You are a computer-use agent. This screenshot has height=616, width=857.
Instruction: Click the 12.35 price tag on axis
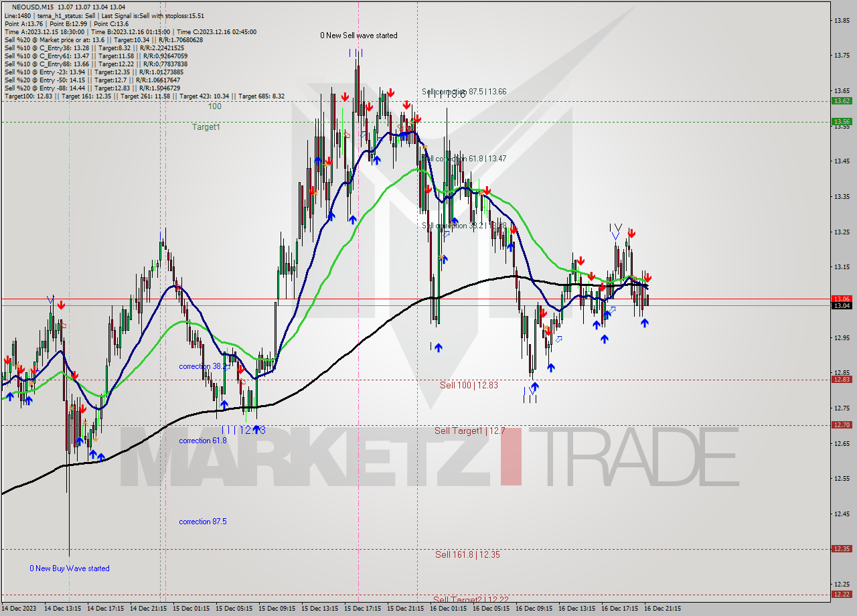842,548
